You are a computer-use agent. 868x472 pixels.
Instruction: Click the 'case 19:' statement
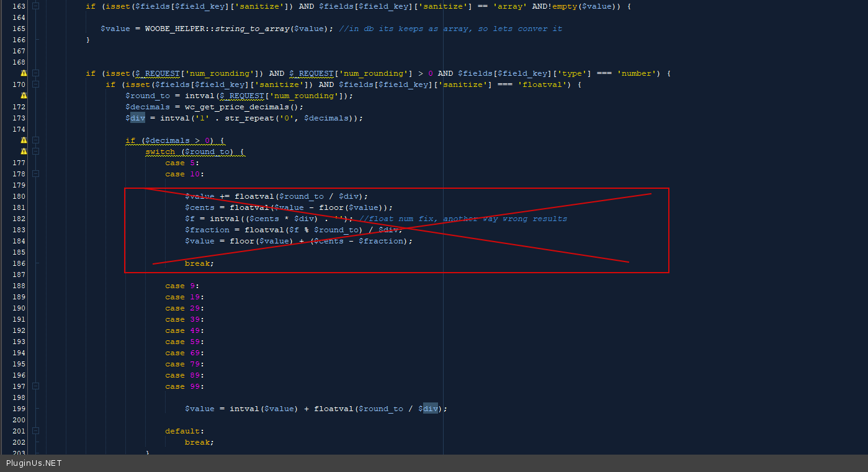185,297
